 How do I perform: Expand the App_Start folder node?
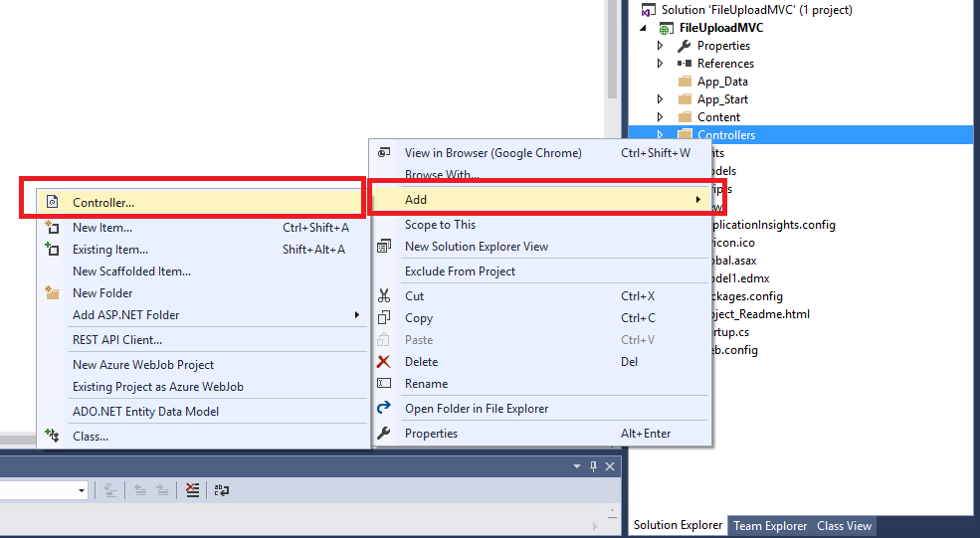tap(660, 99)
